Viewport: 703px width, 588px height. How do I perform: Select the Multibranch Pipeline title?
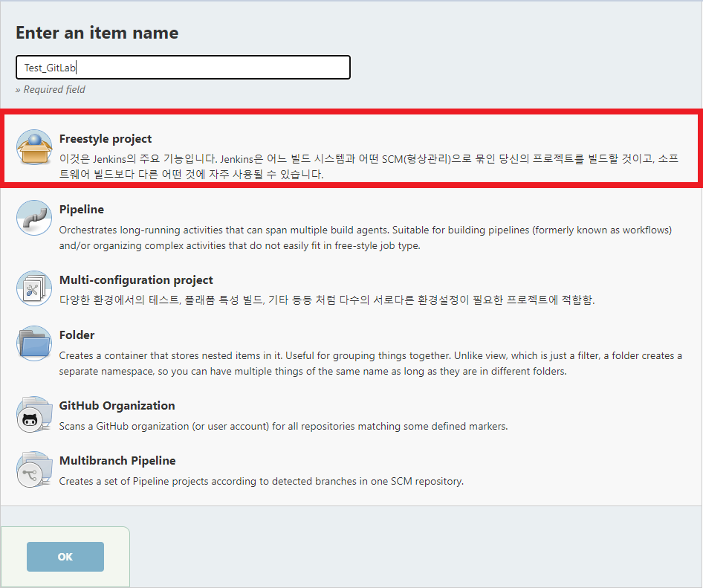(x=117, y=461)
